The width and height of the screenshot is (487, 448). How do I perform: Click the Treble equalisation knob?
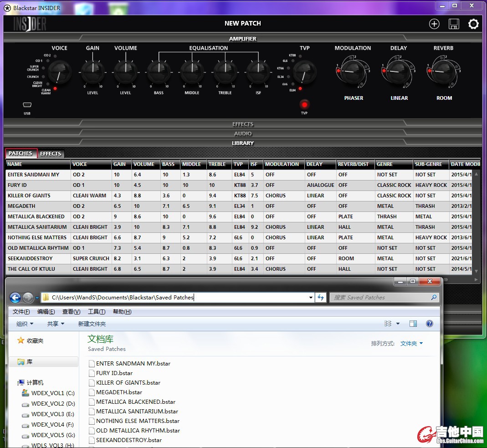tap(225, 72)
